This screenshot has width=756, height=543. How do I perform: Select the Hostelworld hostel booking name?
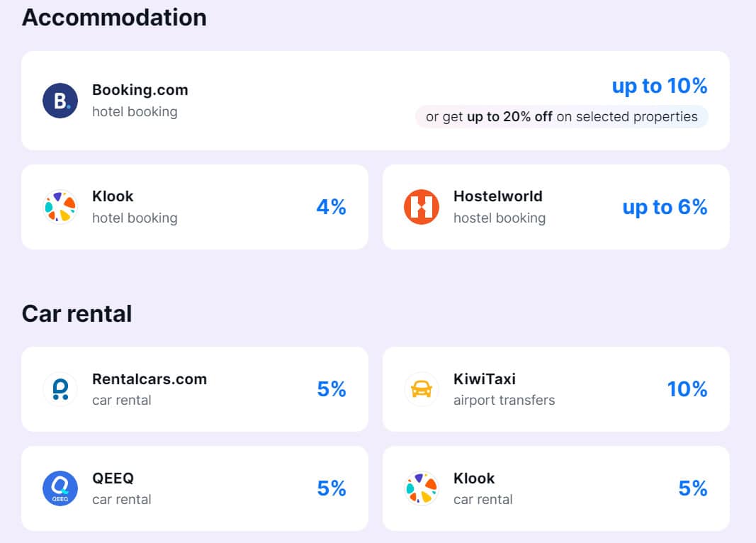(498, 196)
